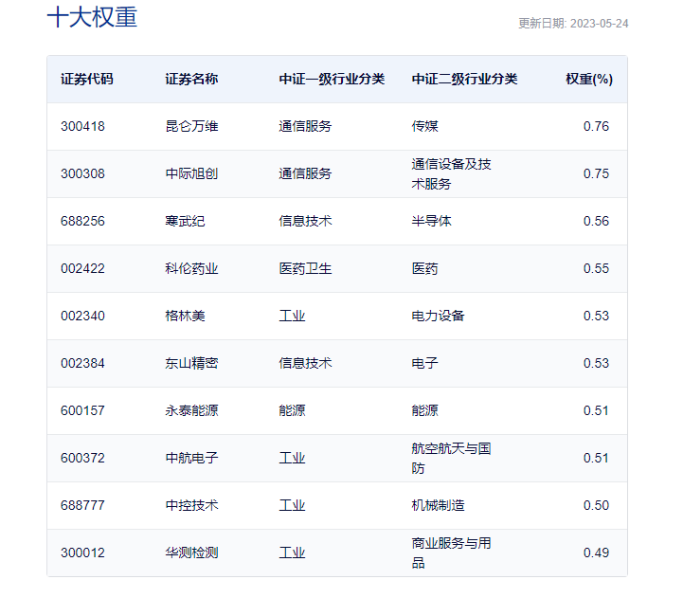Click the 通信设备及技术服务 cell
The height and width of the screenshot is (616, 683).
point(451,173)
